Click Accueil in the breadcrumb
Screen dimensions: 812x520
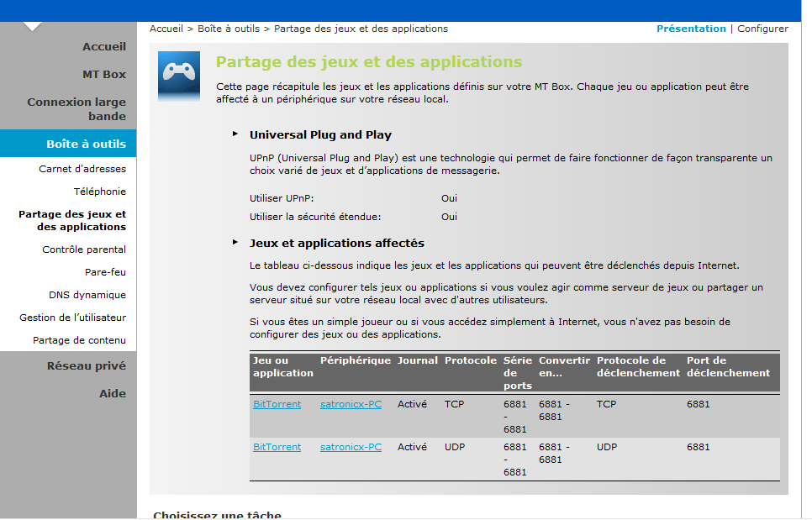[166, 29]
